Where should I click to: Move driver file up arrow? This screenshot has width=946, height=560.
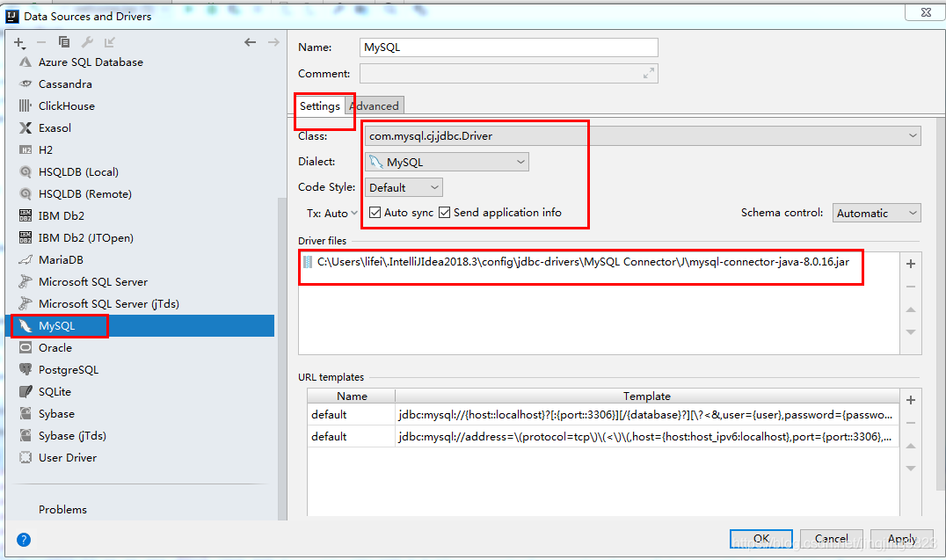coord(911,309)
